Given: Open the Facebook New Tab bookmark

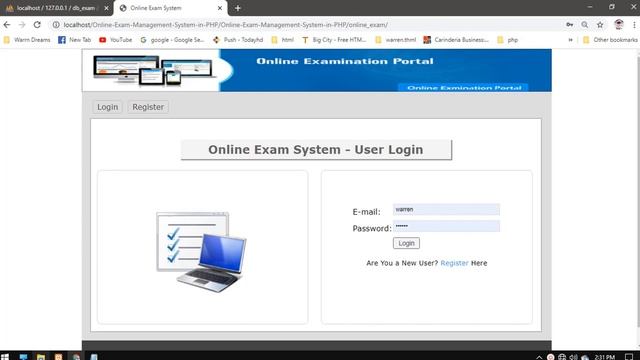Looking at the screenshot, I should click(x=75, y=40).
